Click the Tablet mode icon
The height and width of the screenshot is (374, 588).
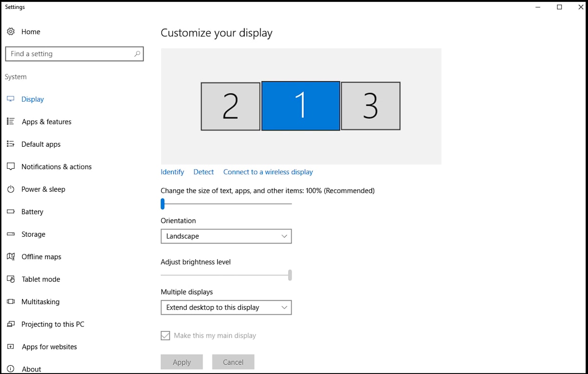11,279
